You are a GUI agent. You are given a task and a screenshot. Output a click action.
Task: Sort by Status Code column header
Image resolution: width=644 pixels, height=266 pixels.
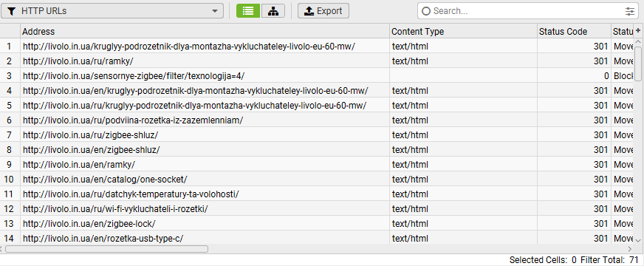tap(574, 32)
